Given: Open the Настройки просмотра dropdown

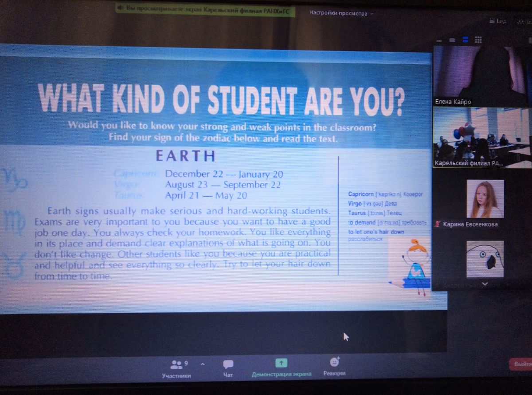Looking at the screenshot, I should coord(341,13).
